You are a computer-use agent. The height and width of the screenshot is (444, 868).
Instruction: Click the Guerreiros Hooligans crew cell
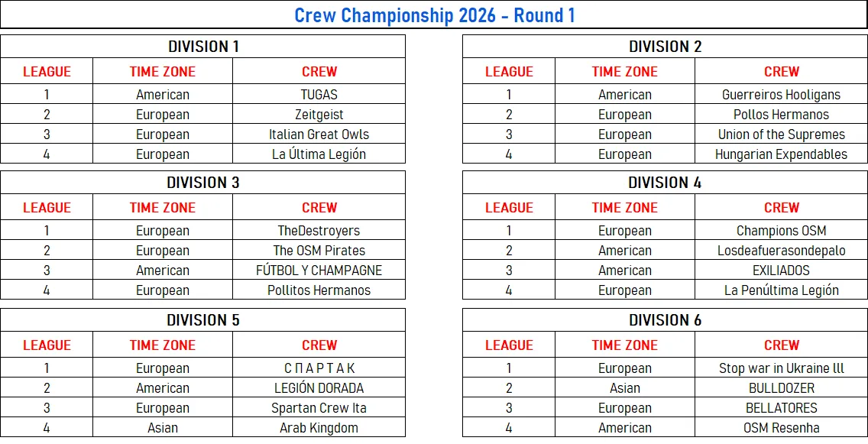tap(781, 95)
